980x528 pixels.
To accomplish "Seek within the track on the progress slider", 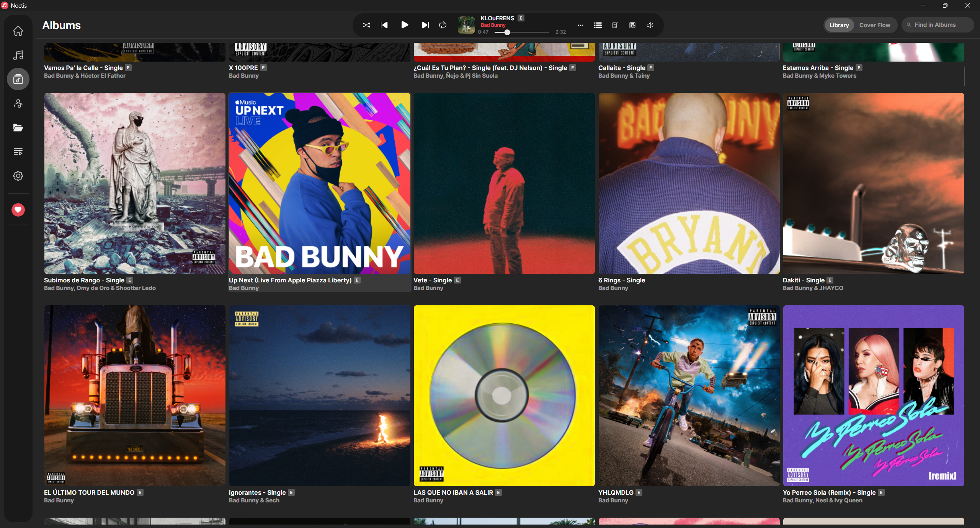I will (521, 33).
